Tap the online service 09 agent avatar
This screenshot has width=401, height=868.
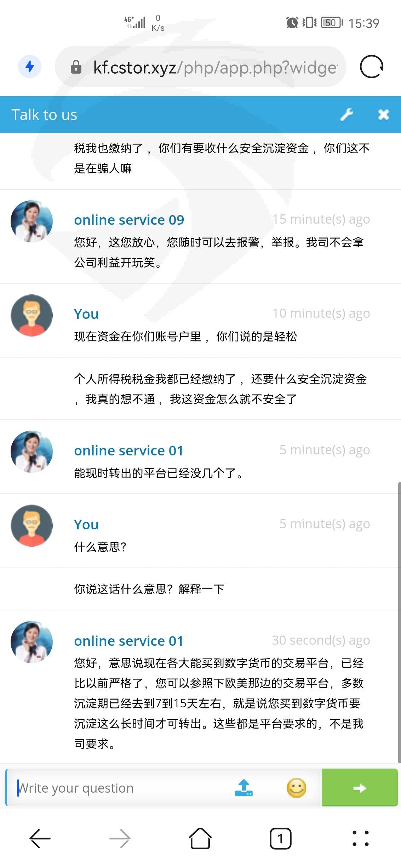(x=32, y=222)
